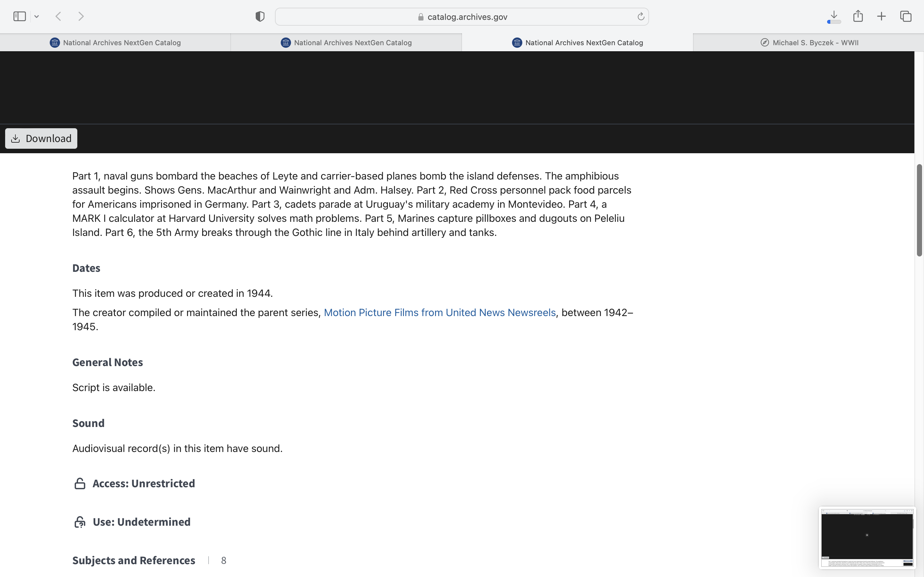Screen dimensions: 924x577
Task: Click the vertical page scrollbar handle
Action: (919, 210)
